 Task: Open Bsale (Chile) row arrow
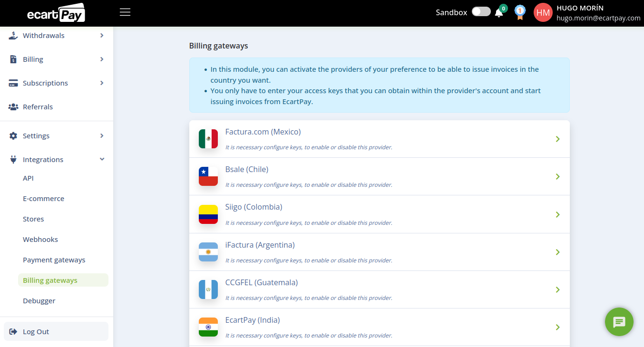click(558, 176)
